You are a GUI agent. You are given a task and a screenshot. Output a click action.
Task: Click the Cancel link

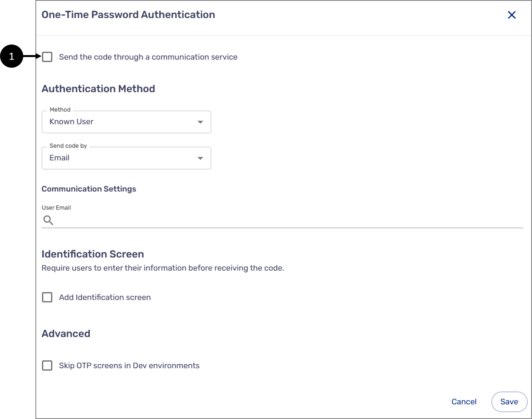(x=464, y=402)
